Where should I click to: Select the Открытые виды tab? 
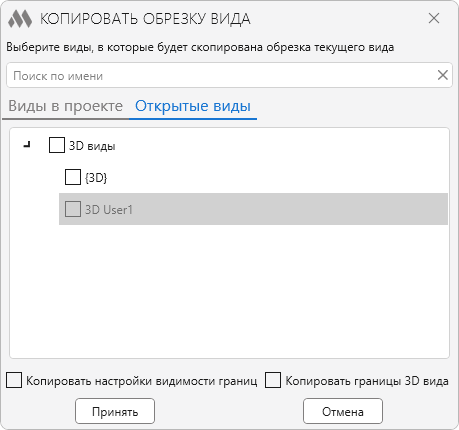pos(193,106)
